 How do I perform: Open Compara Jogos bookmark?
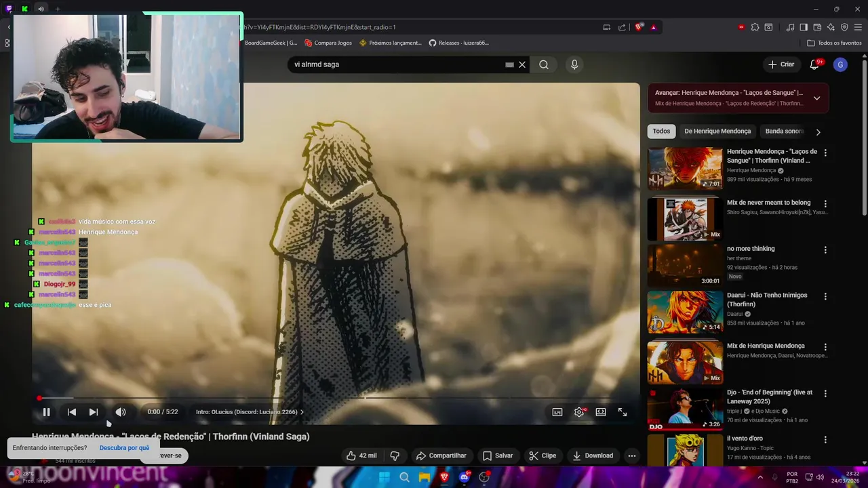[328, 43]
